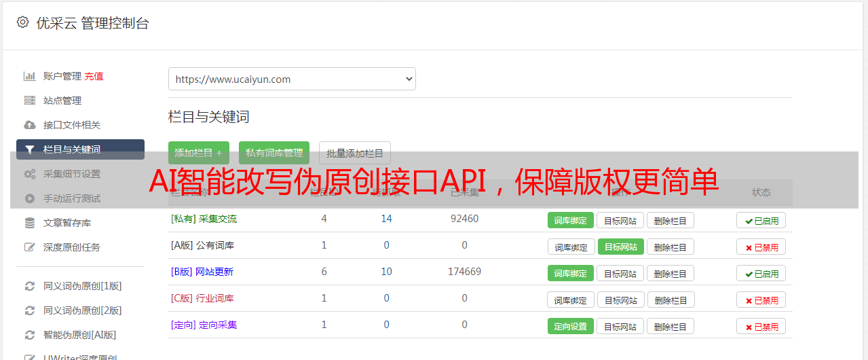Click 目标网站 in the 行业词库 row
Image resolution: width=868 pixels, height=360 pixels.
click(620, 300)
